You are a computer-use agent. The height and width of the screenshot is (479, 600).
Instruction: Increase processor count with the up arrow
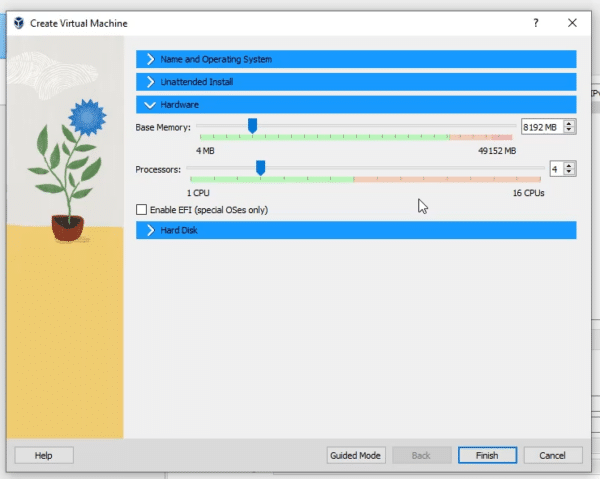coord(570,166)
